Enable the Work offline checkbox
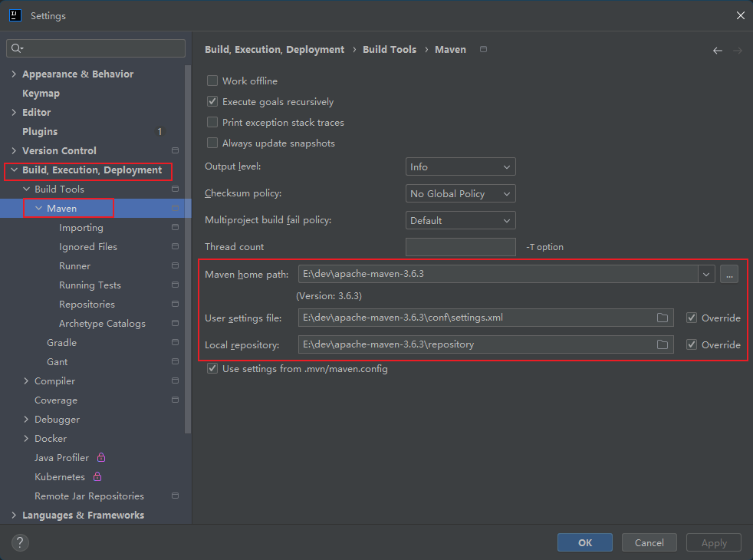The image size is (753, 560). click(x=212, y=81)
